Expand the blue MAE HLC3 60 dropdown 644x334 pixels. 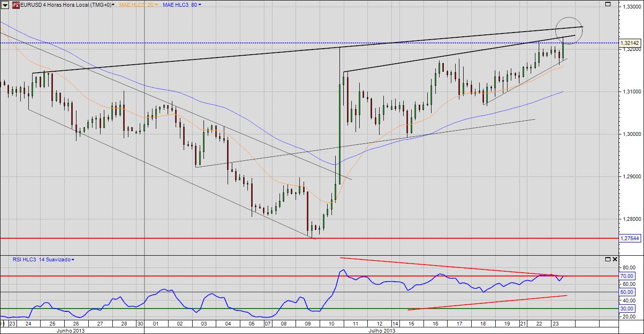click(182, 5)
